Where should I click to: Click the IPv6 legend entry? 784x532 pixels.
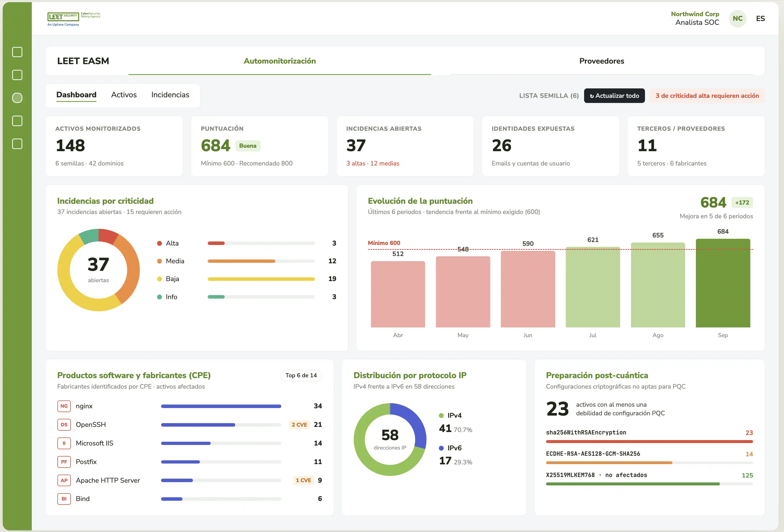pos(450,448)
